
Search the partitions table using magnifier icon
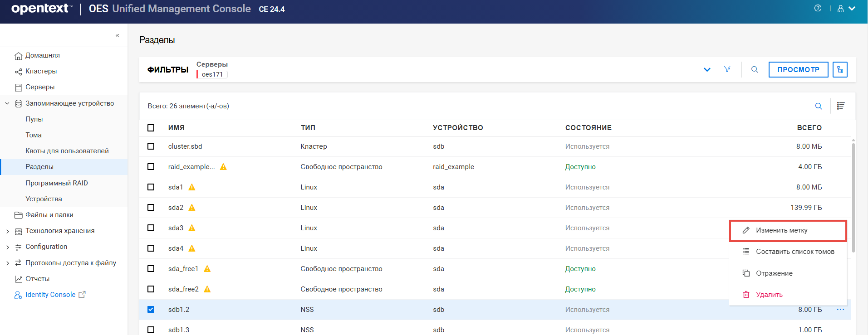819,106
